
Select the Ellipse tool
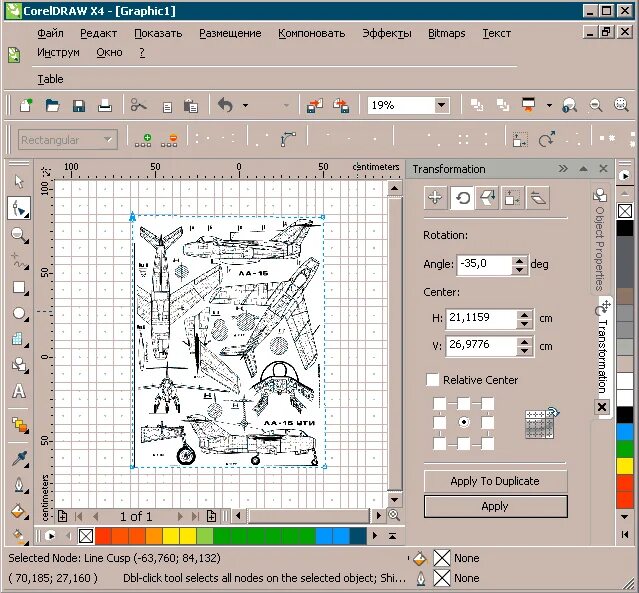tap(19, 313)
